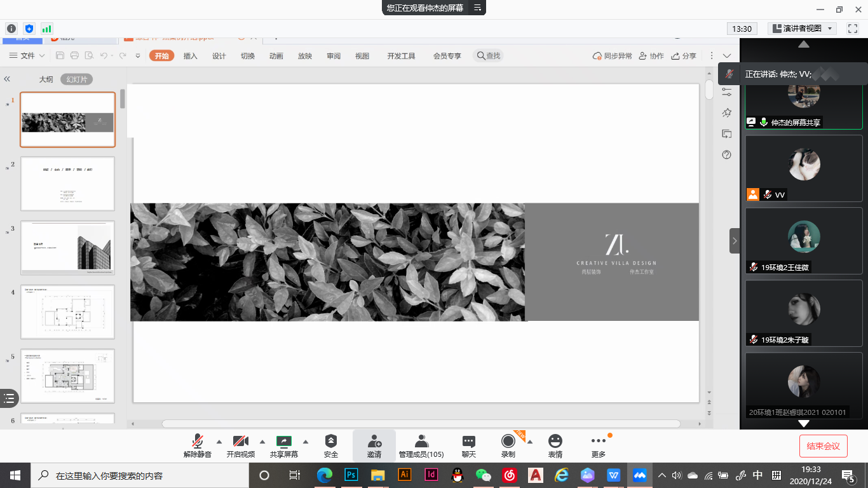The height and width of the screenshot is (488, 868).
Task: Open the Chat panel
Action: 468,445
